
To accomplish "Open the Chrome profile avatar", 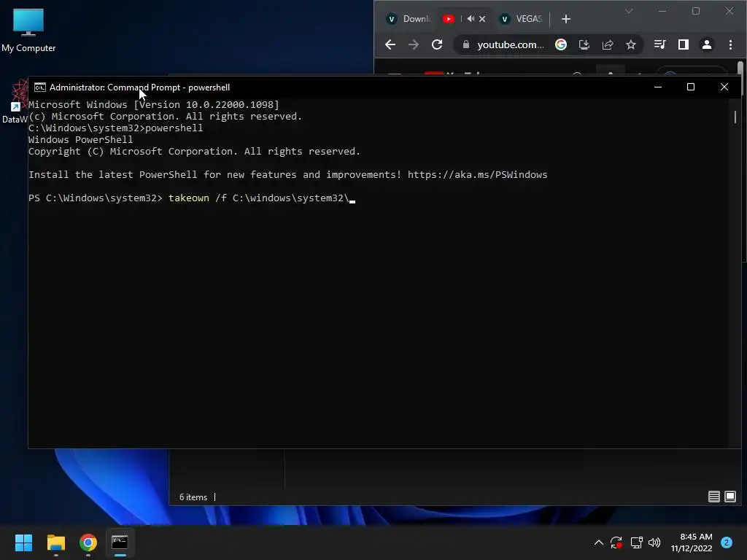I will 706,44.
